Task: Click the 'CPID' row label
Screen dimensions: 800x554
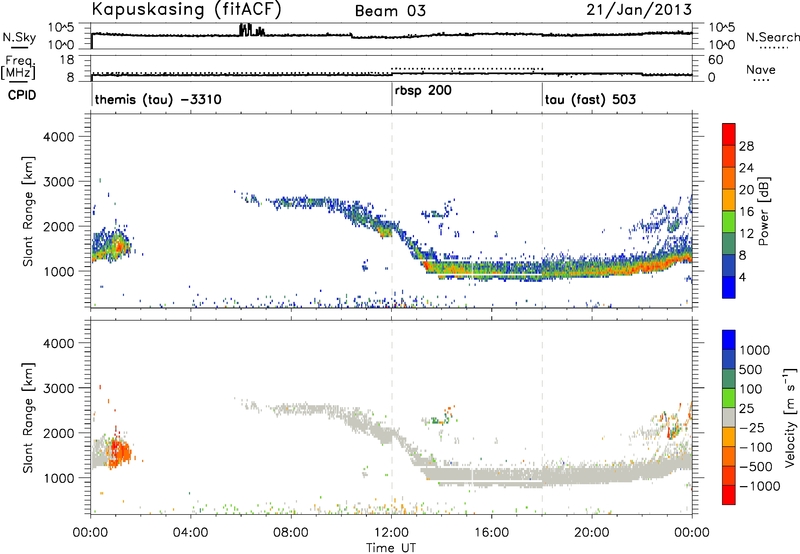Action: pyautogui.click(x=22, y=95)
